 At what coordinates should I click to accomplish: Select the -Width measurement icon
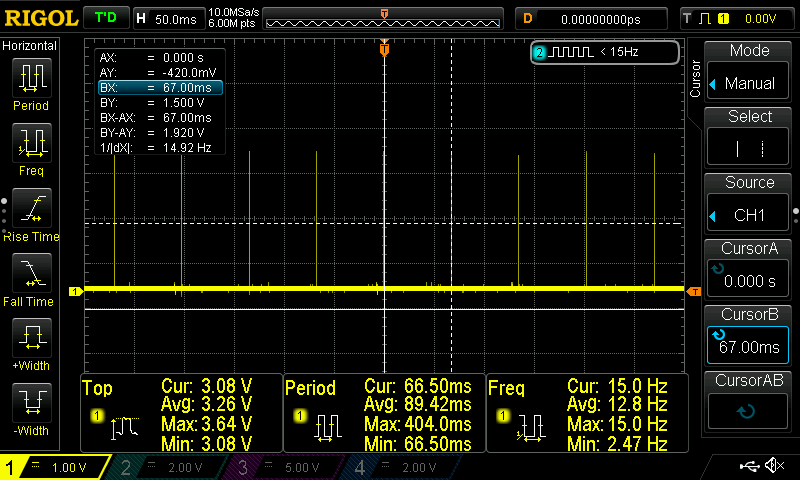[x=31, y=404]
